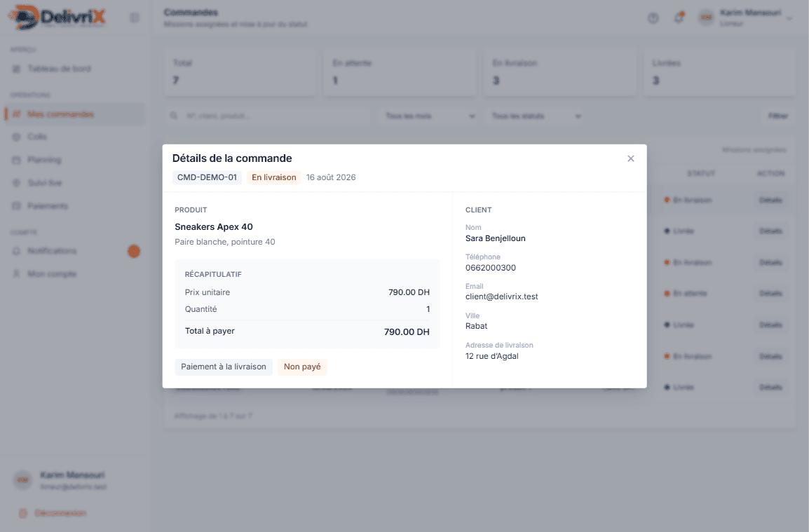Click the dialog title Détails de la commande
The width and height of the screenshot is (809, 532).
click(232, 158)
